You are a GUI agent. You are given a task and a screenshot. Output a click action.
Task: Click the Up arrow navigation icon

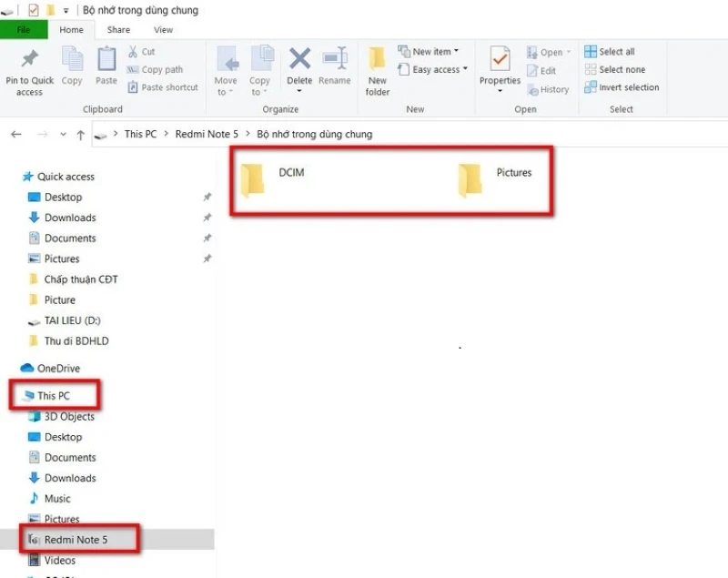point(81,135)
